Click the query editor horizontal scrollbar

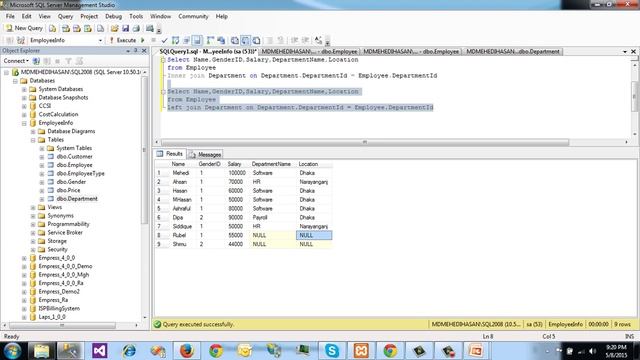point(364,142)
